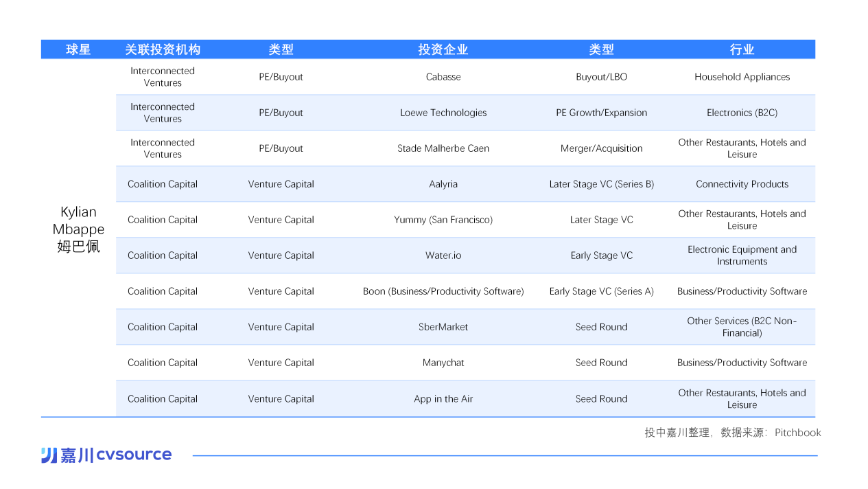Click Venture Capital in the App in the Air row
This screenshot has height=489, width=868.
281,398
